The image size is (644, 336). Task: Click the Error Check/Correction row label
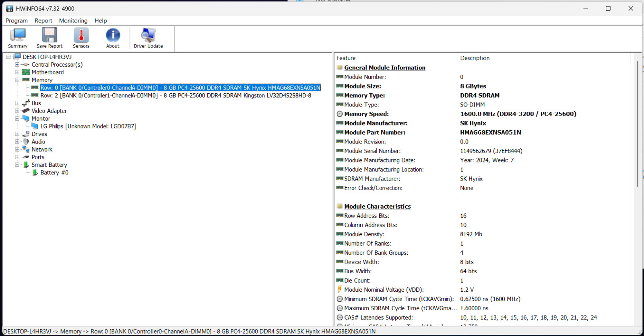[x=373, y=188]
